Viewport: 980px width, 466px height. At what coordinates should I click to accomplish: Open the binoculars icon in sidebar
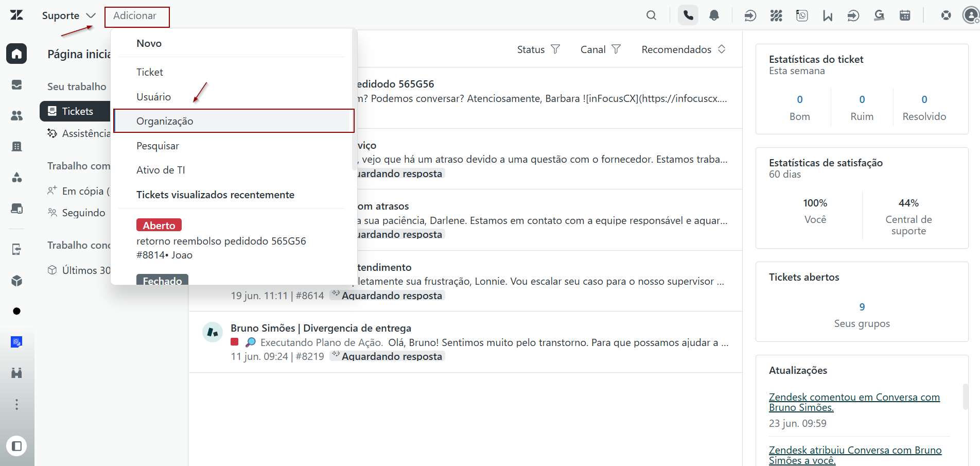pos(16,373)
